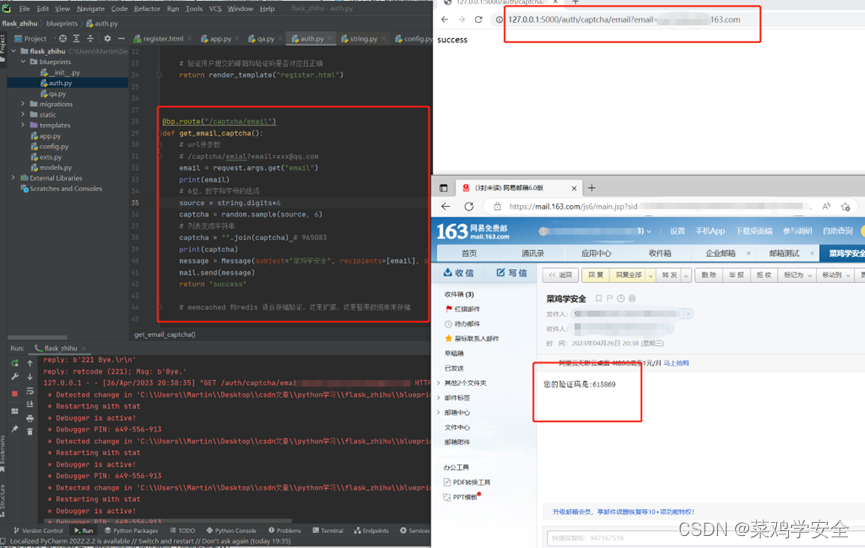This screenshot has height=548, width=865.
Task: Select __init__.py in the project tree
Action: point(60,72)
